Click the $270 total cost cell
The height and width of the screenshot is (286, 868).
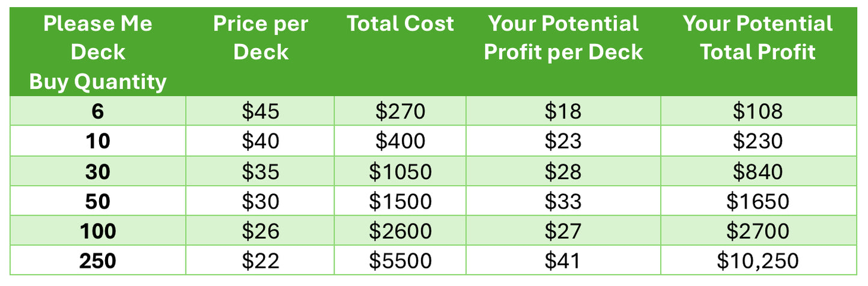[400, 111]
